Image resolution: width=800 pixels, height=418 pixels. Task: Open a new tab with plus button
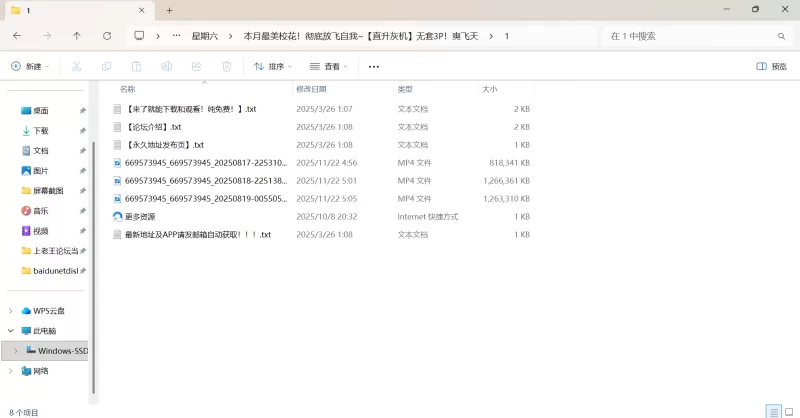click(170, 10)
